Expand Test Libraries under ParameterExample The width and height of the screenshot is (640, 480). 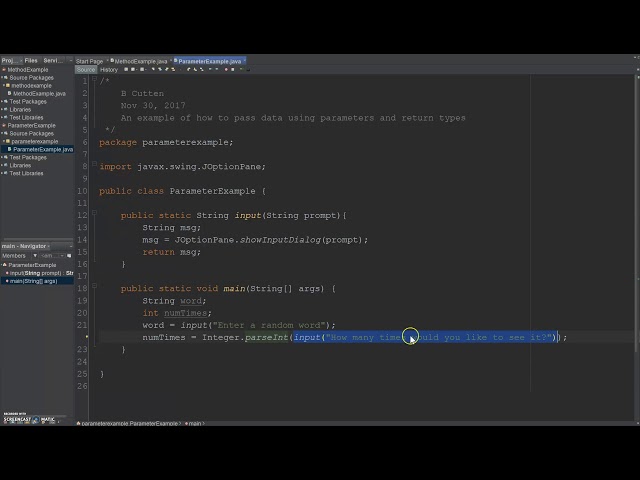point(2,173)
